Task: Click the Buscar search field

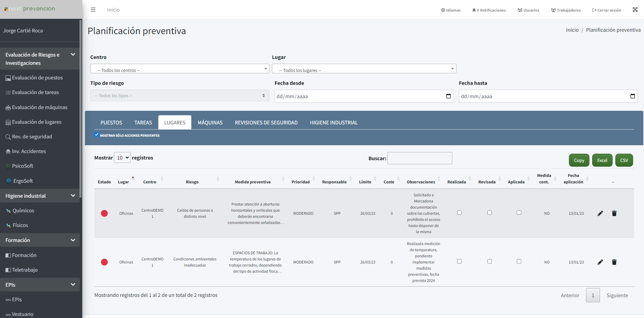Action: pos(420,158)
